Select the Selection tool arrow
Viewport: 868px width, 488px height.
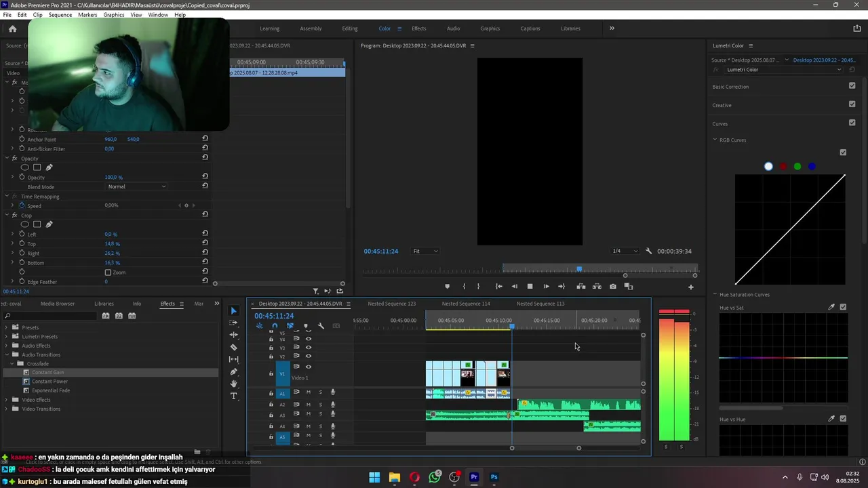[x=234, y=311]
